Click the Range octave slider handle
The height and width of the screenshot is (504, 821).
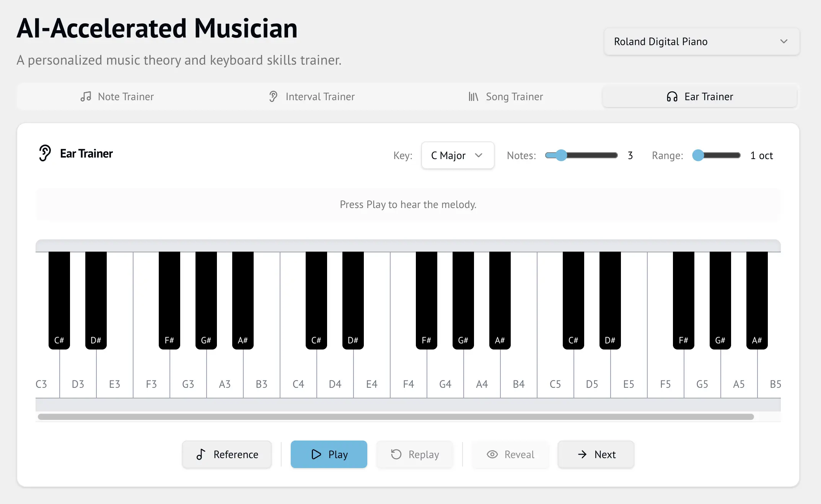[698, 155]
